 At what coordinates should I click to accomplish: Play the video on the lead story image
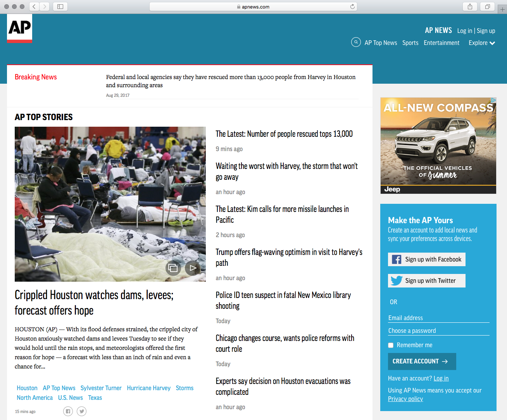(193, 268)
